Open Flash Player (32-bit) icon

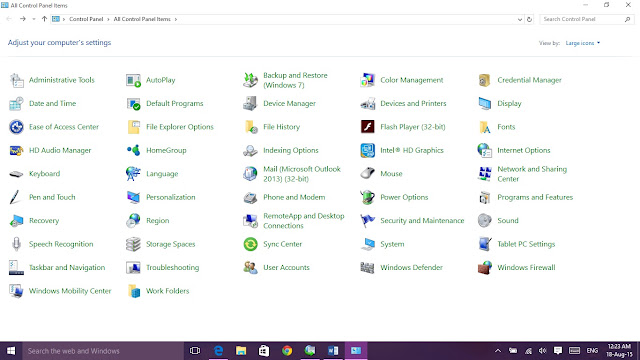pyautogui.click(x=367, y=127)
